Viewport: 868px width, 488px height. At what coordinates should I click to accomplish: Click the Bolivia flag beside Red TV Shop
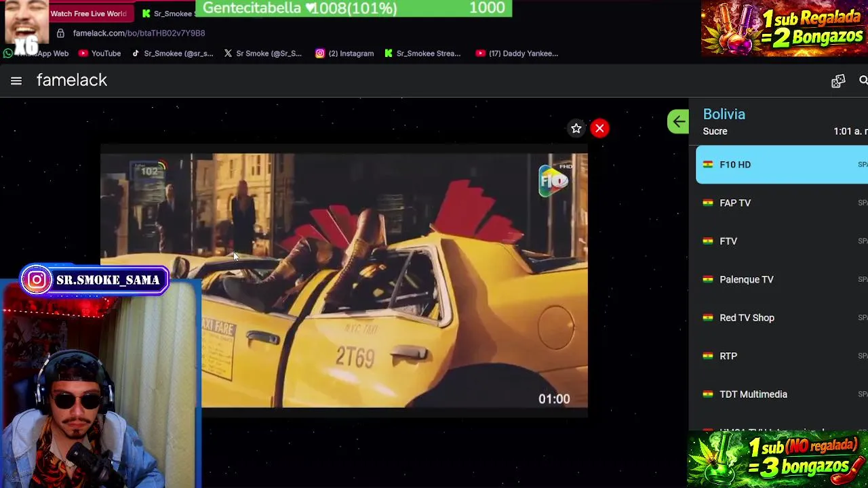707,318
